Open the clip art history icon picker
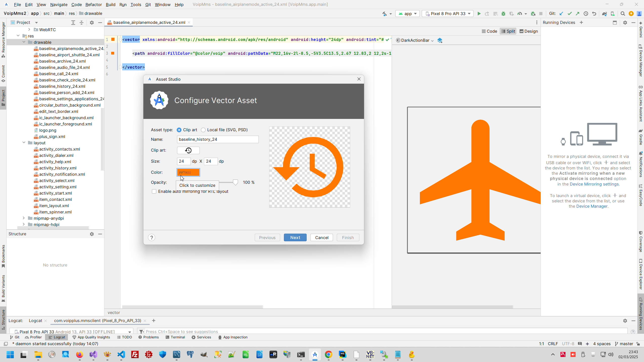 tap(188, 150)
